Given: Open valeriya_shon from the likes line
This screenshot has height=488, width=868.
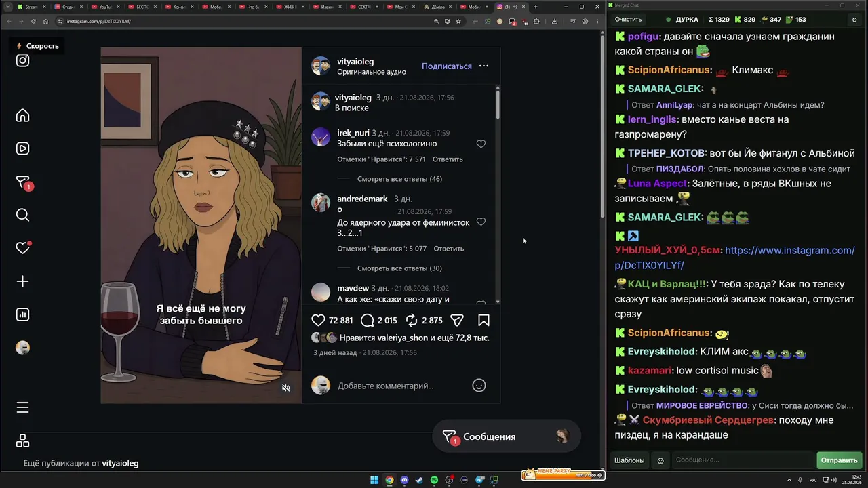Looking at the screenshot, I should pyautogui.click(x=403, y=338).
